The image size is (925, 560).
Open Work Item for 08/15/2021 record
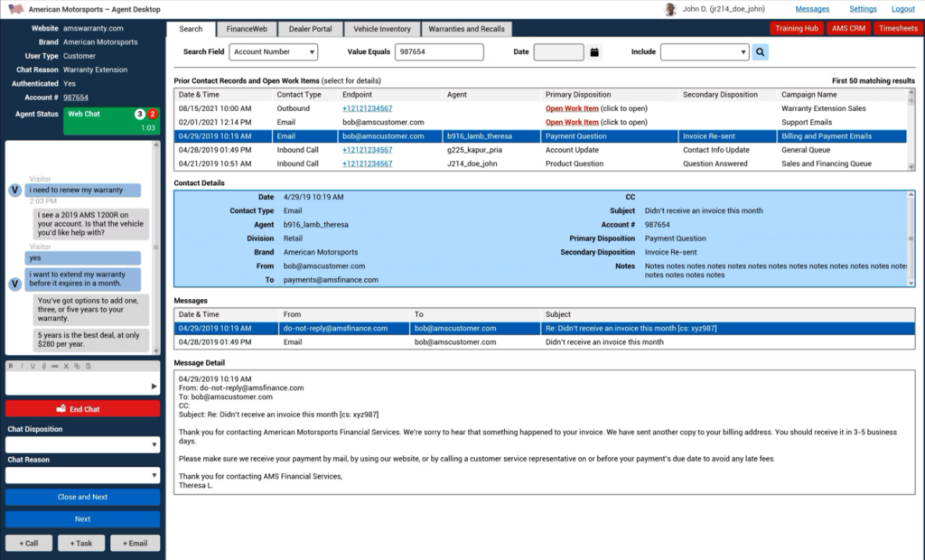[572, 108]
